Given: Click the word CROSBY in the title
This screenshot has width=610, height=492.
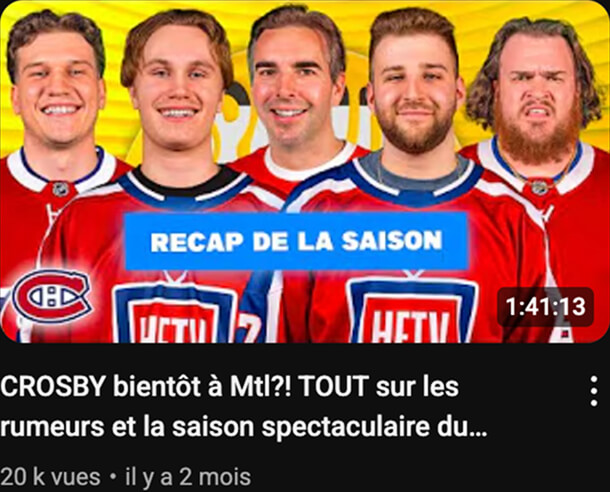Looking at the screenshot, I should (x=52, y=386).
